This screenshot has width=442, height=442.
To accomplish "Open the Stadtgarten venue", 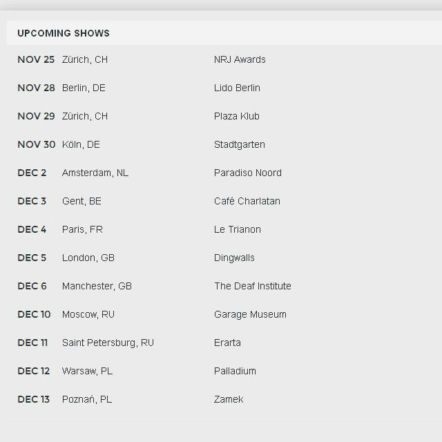I will (x=240, y=145).
